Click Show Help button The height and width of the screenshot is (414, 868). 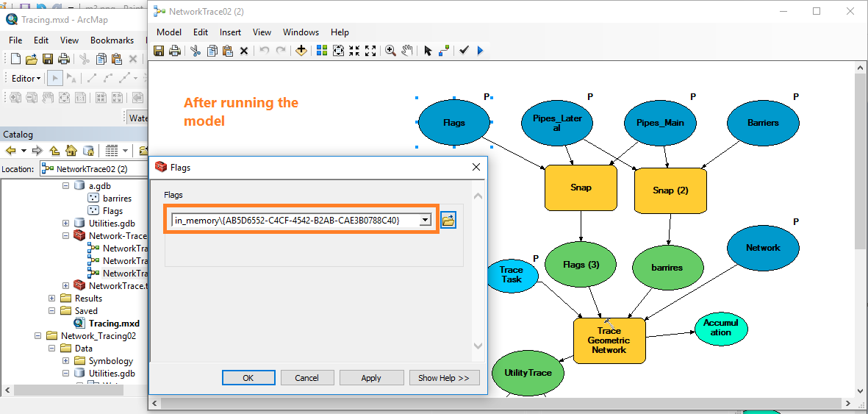[x=444, y=377]
